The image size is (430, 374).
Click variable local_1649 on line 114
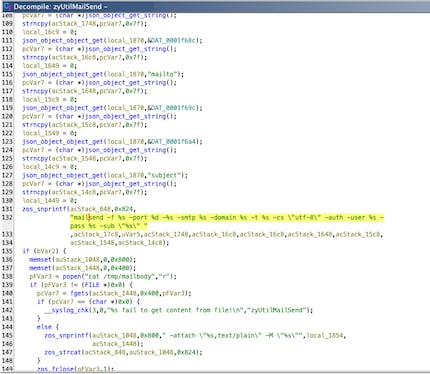41,66
